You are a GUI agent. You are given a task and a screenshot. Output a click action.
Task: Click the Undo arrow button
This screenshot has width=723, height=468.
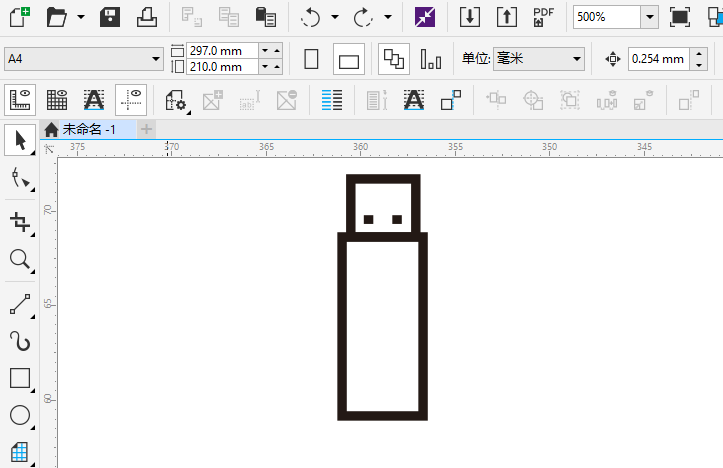point(310,17)
